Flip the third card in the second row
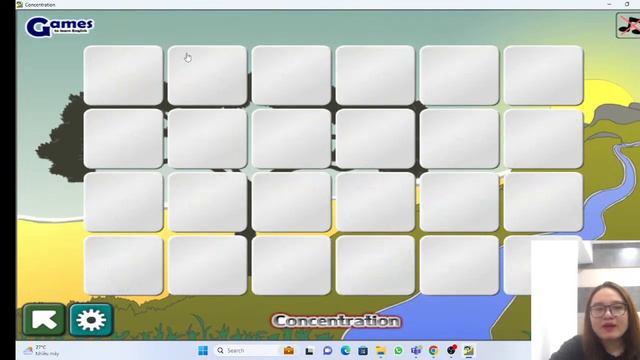Image resolution: width=640 pixels, height=360 pixels. [x=291, y=139]
